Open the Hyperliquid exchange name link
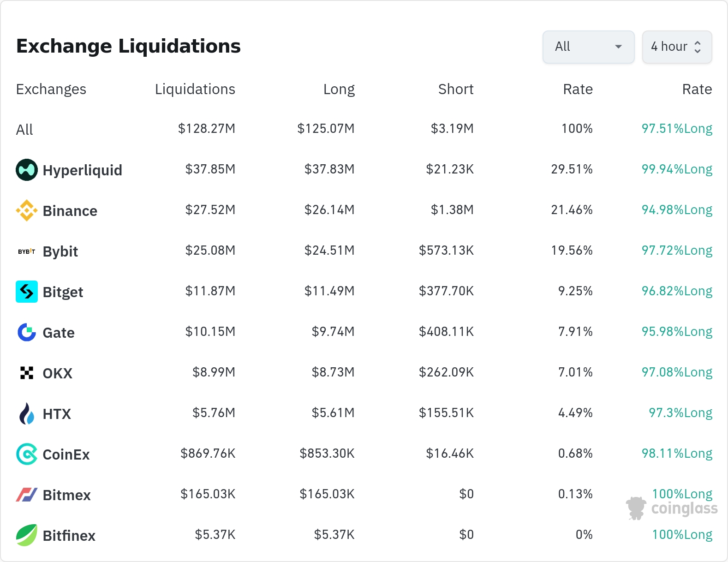Viewport: 728px width, 562px height. point(82,170)
